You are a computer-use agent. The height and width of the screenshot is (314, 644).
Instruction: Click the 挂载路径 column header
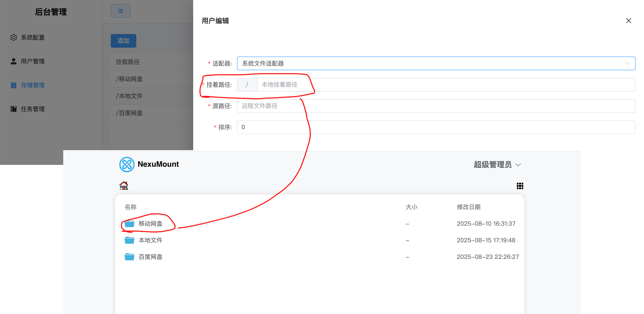128,62
